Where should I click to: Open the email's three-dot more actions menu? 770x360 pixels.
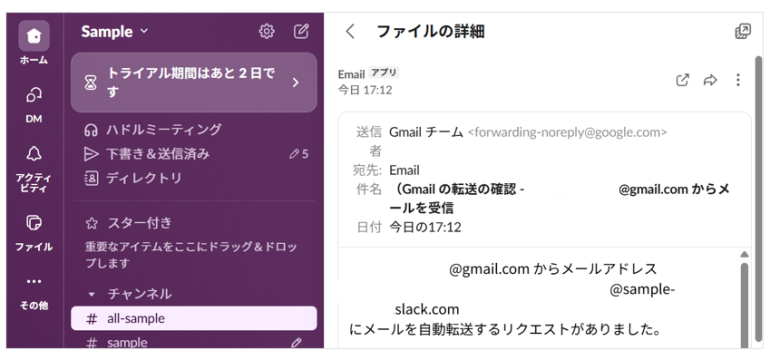pos(738,80)
